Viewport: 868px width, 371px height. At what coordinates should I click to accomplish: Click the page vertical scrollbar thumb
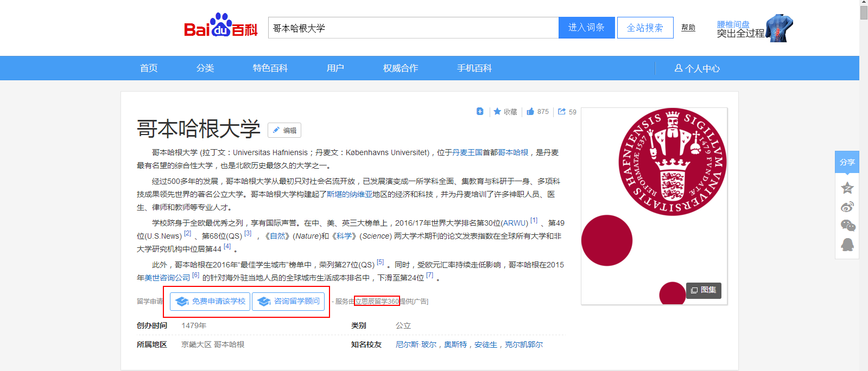[864, 12]
